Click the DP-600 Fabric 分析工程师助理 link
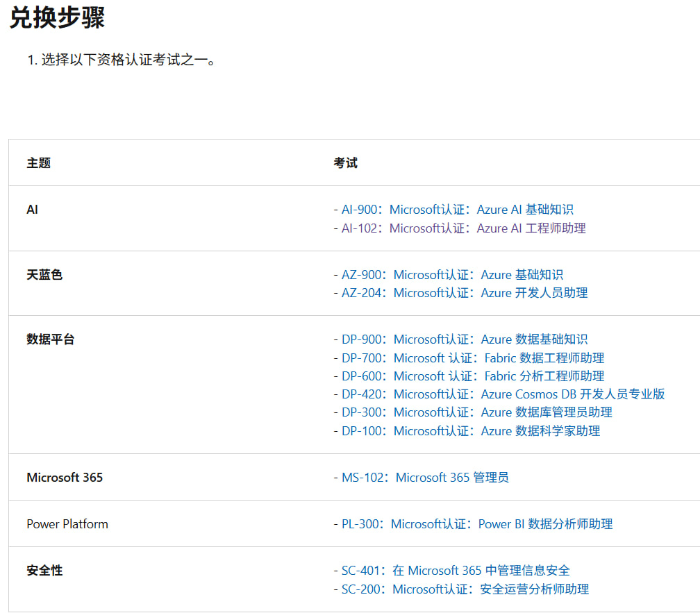Viewport: 700px width, 613px height. 472,376
